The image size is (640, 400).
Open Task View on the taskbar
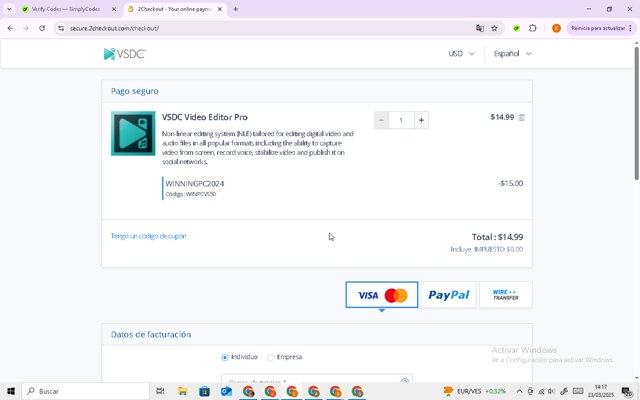[x=160, y=391]
